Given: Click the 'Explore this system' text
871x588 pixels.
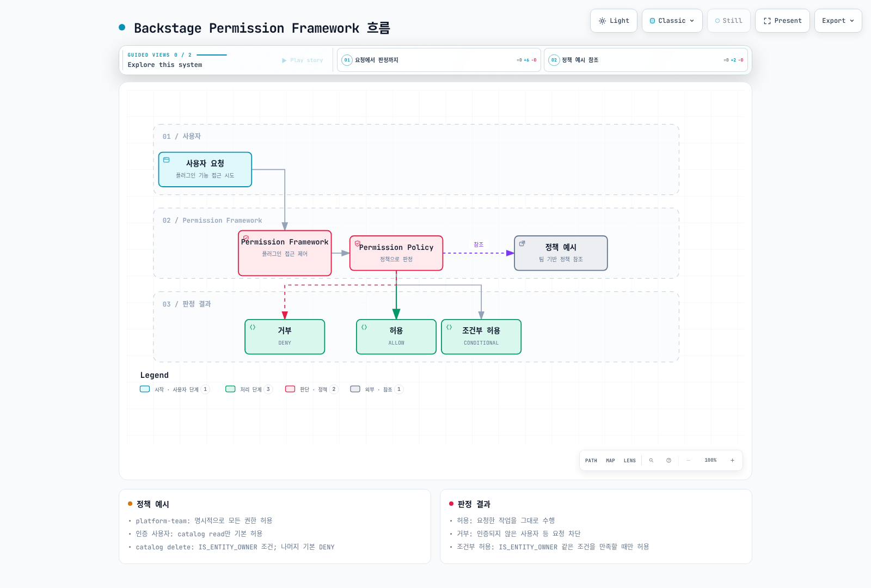Looking at the screenshot, I should [x=165, y=65].
